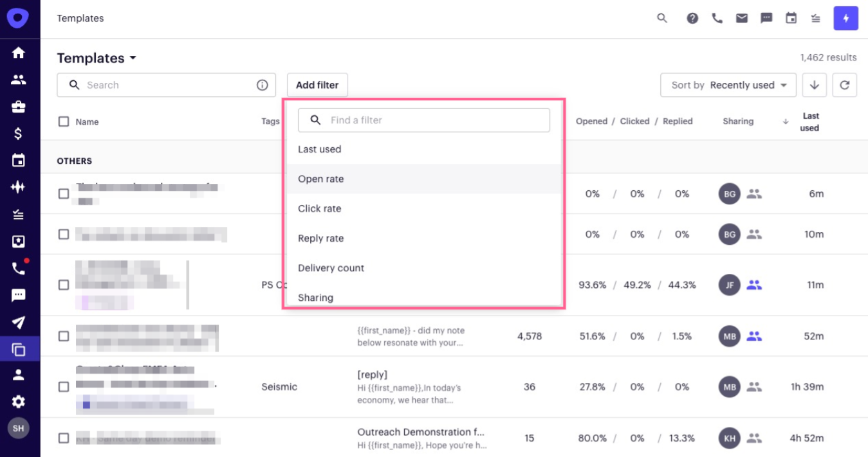Go to Home in sidebar
The image size is (868, 457).
pos(19,53)
